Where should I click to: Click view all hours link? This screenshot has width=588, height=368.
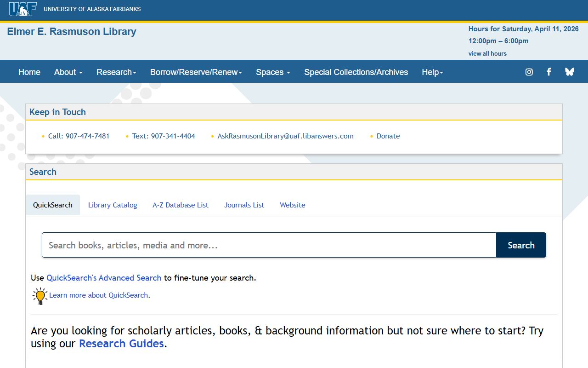click(x=487, y=54)
